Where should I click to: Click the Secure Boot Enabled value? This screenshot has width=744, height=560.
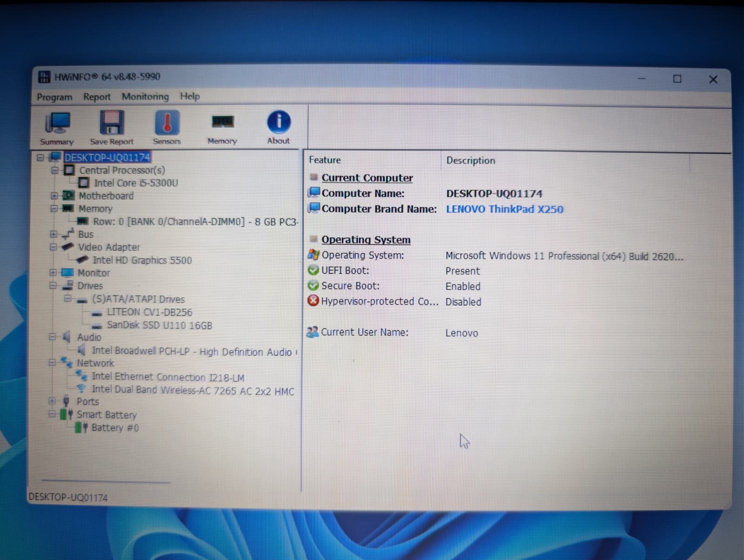coord(463,287)
